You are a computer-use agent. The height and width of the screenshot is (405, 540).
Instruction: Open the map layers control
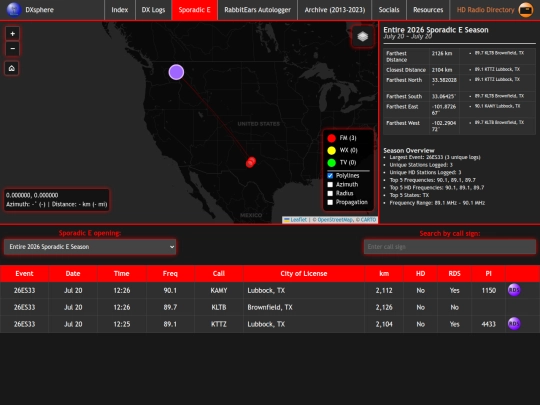(363, 36)
